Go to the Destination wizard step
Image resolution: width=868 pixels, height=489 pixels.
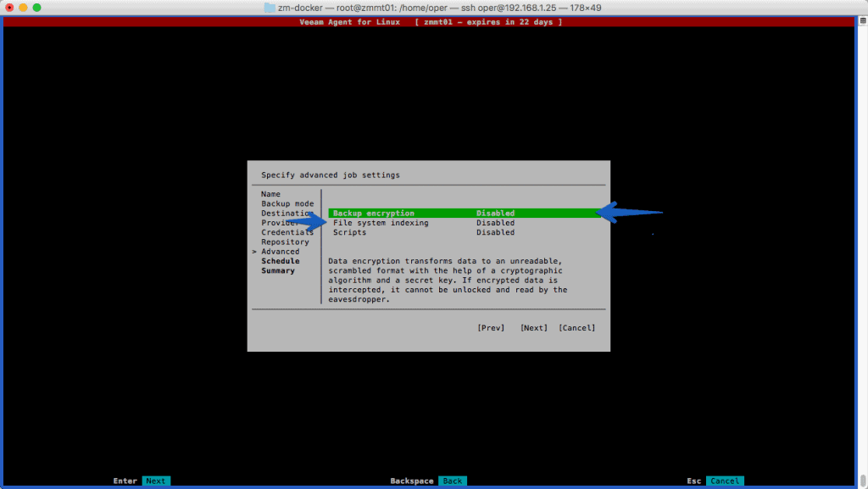(x=287, y=213)
